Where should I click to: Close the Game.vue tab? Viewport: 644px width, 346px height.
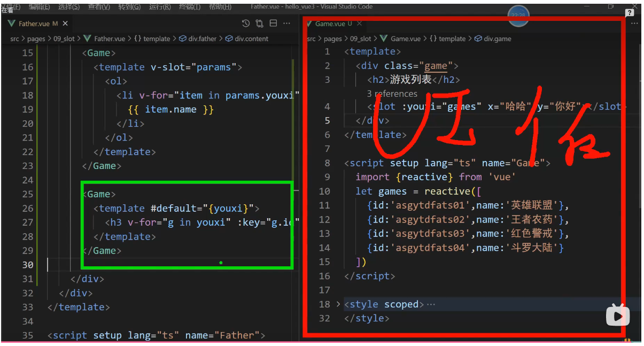[360, 24]
